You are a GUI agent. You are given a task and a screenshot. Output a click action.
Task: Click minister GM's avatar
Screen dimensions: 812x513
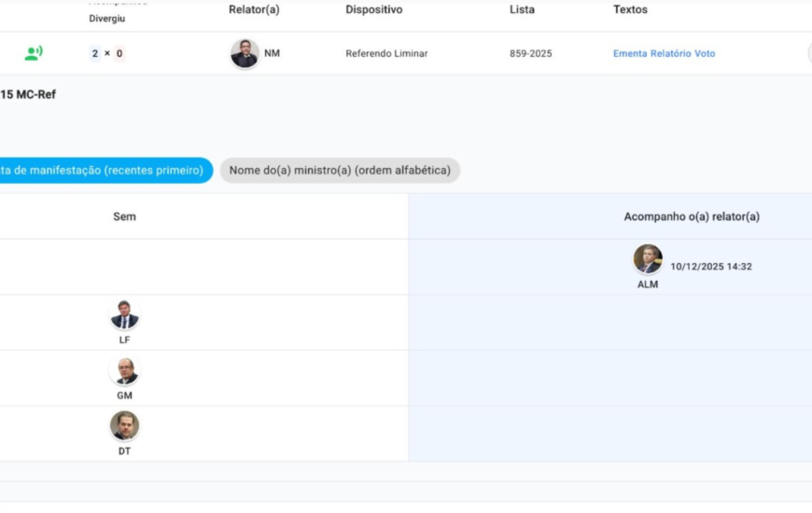(x=124, y=371)
